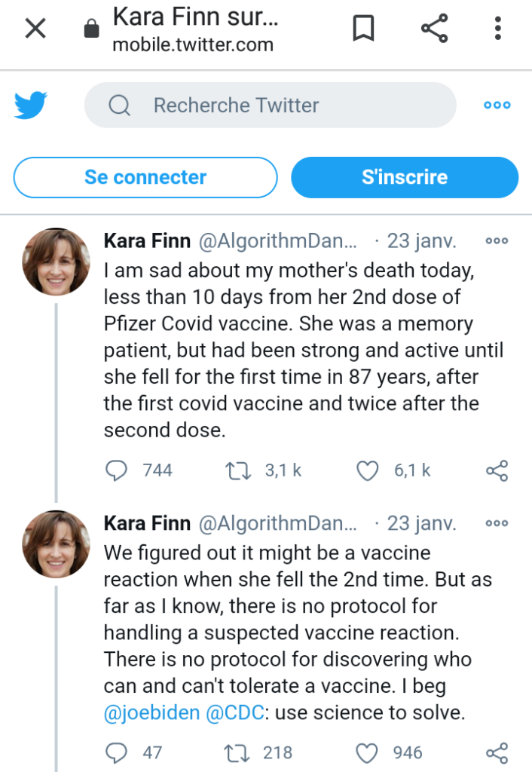Open the @joebiden mention link

(151, 712)
